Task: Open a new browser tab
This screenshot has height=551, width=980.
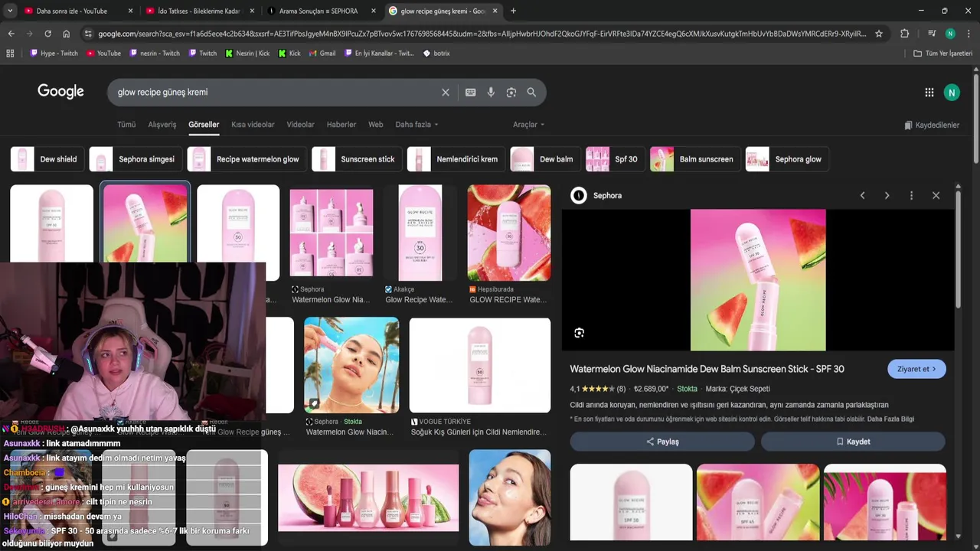Action: (513, 11)
